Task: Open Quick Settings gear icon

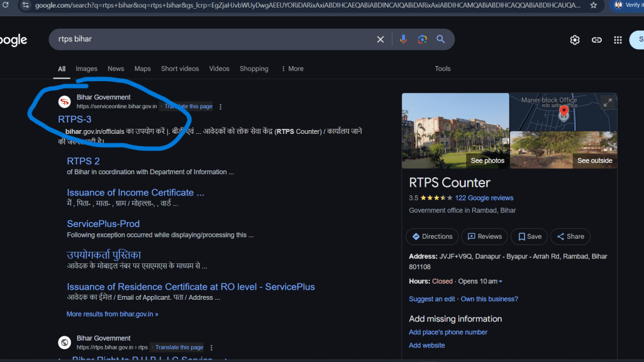Action: [575, 40]
